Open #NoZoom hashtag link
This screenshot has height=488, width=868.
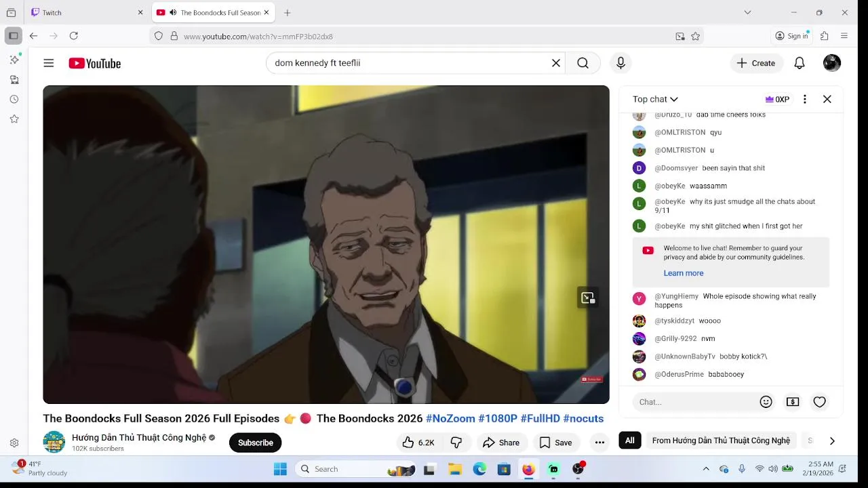450,418
